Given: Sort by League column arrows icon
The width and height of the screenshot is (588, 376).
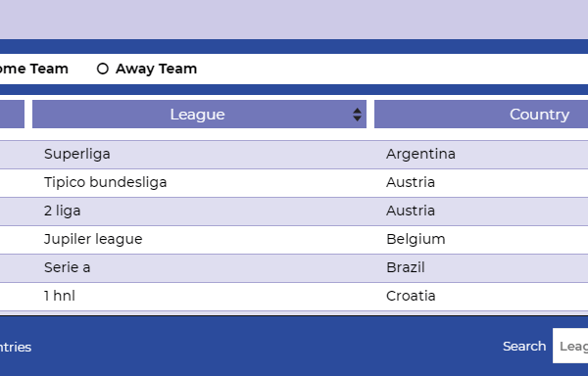Looking at the screenshot, I should (357, 115).
